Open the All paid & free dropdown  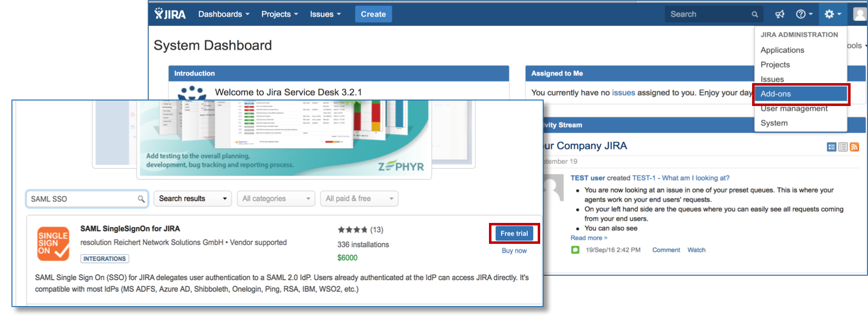click(359, 199)
